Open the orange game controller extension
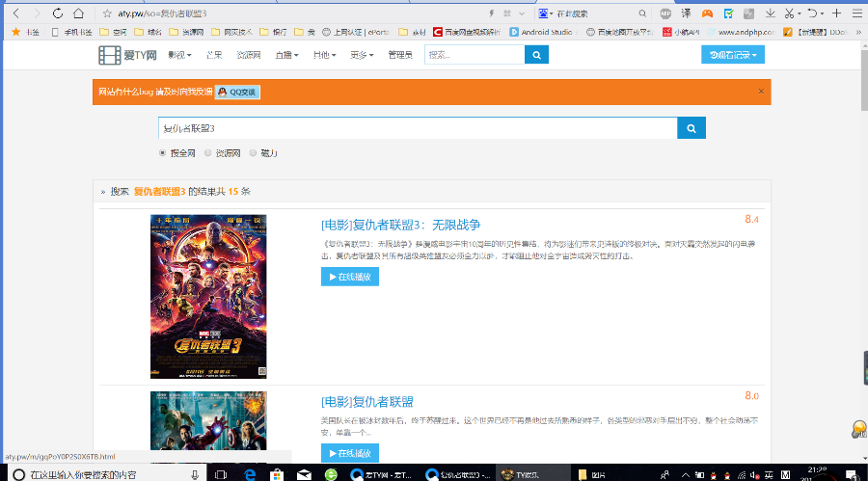Viewport: 868px width, 481px height. click(707, 13)
